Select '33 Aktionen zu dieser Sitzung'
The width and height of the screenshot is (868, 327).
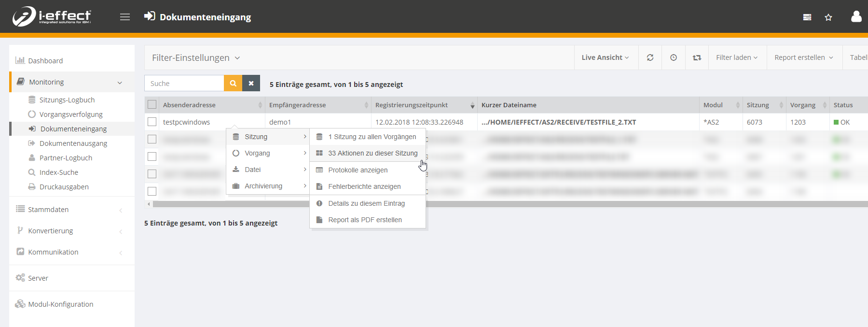point(372,153)
